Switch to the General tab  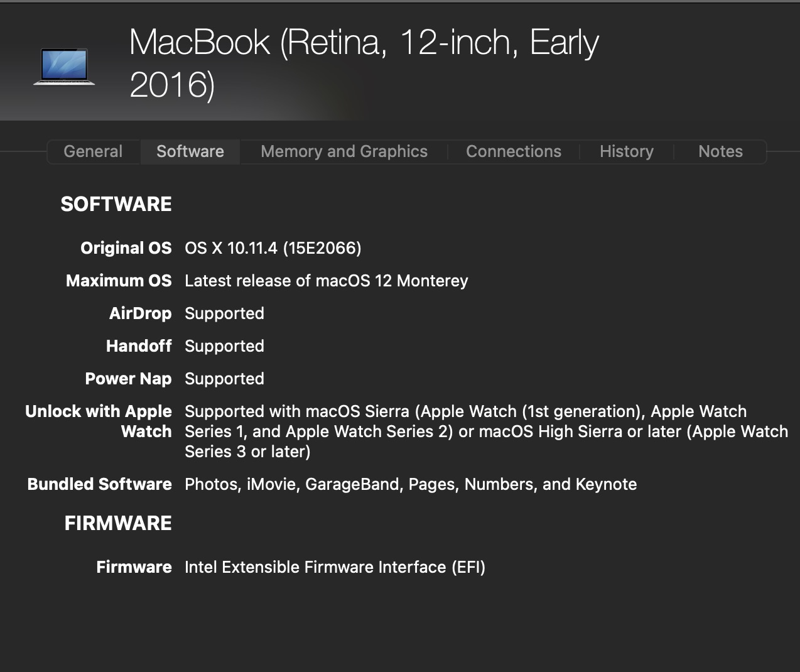click(93, 151)
